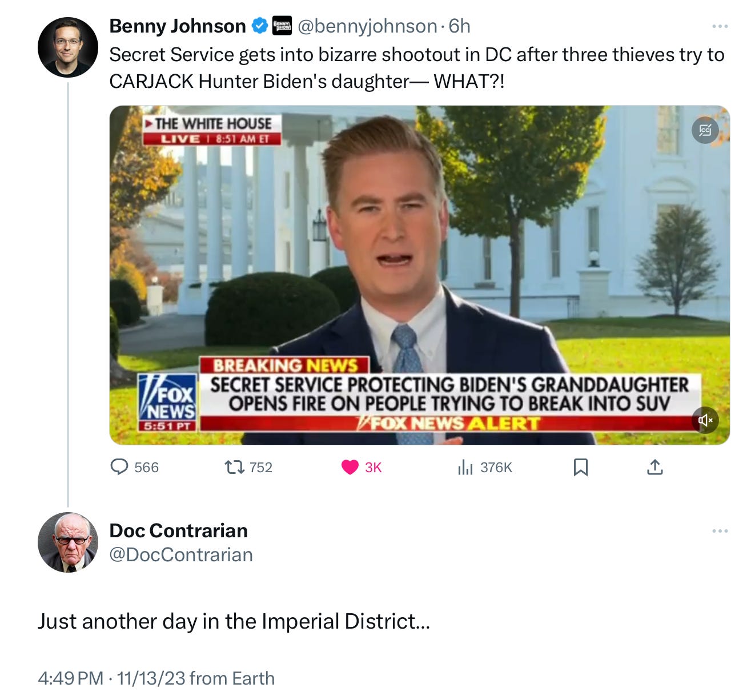Visit the Benny Johnson display name link

pyautogui.click(x=178, y=26)
